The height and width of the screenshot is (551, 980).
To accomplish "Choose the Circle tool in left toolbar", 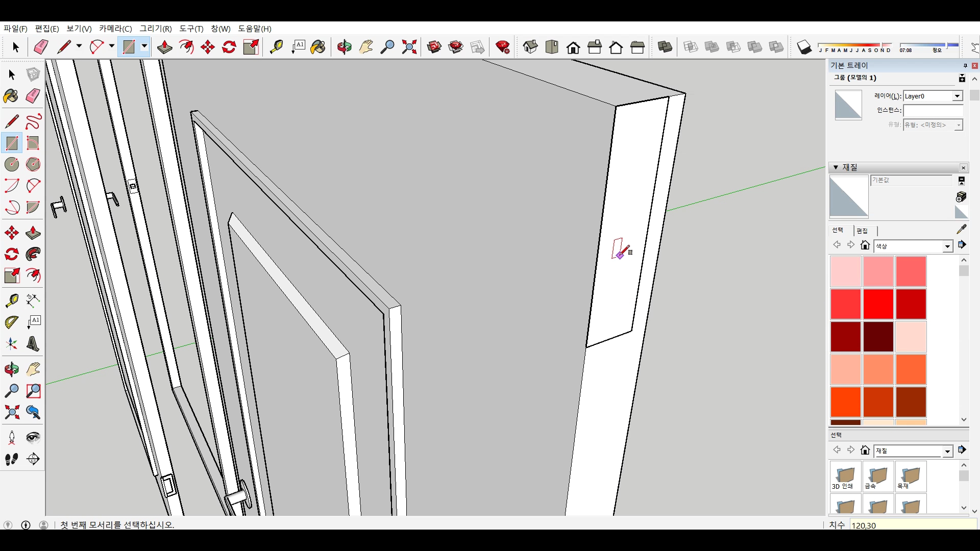I will coord(11,164).
